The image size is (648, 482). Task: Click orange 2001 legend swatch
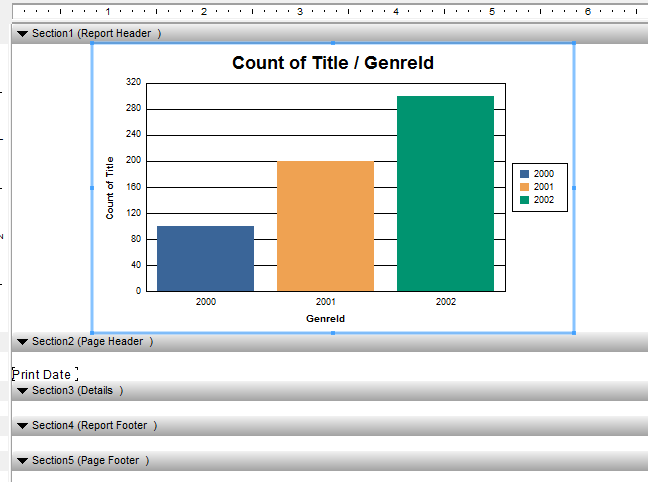(524, 187)
